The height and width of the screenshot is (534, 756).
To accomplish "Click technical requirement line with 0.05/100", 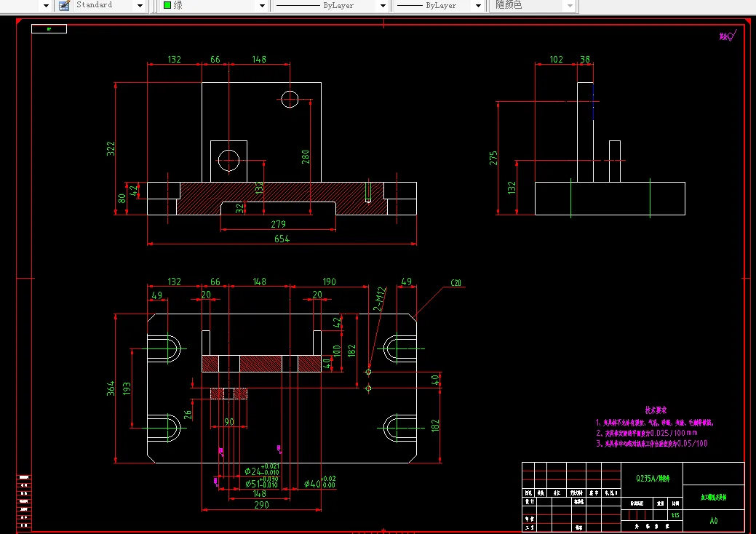I will click(x=652, y=443).
